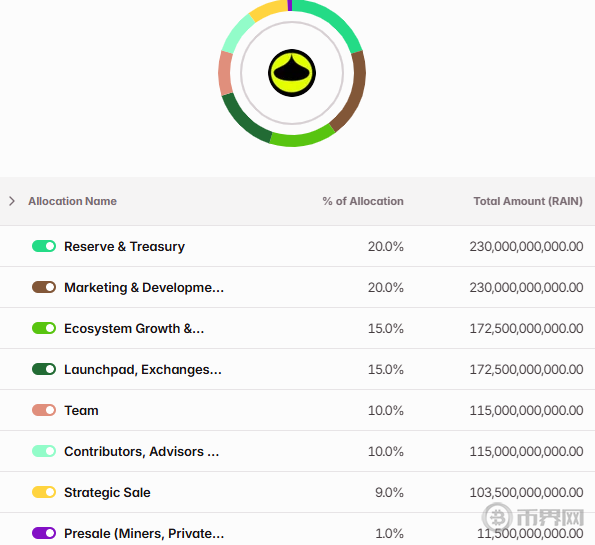Switch off the Team allocation toggle
This screenshot has height=545, width=595.
[44, 410]
